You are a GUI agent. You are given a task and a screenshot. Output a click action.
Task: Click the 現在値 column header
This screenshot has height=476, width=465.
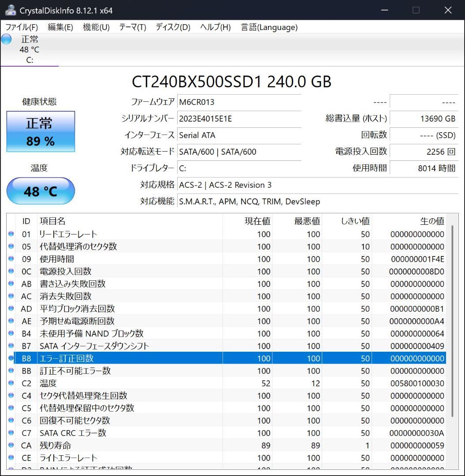[x=247, y=221]
